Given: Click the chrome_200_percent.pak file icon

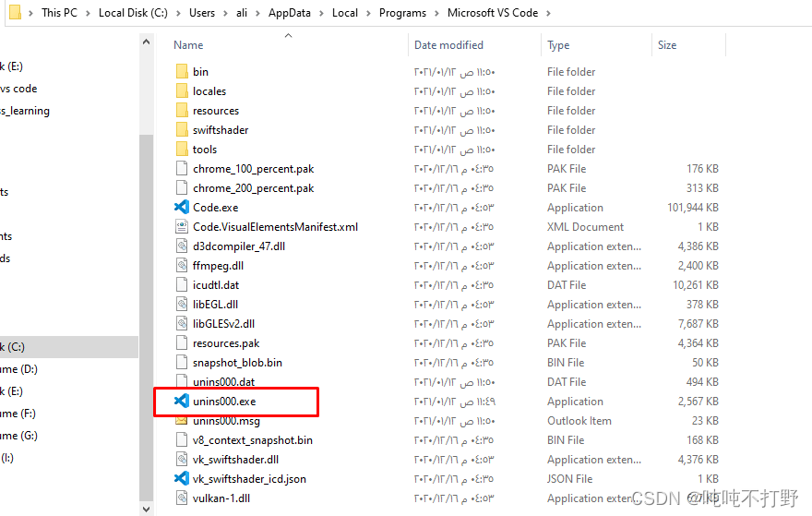Looking at the screenshot, I should 182,188.
